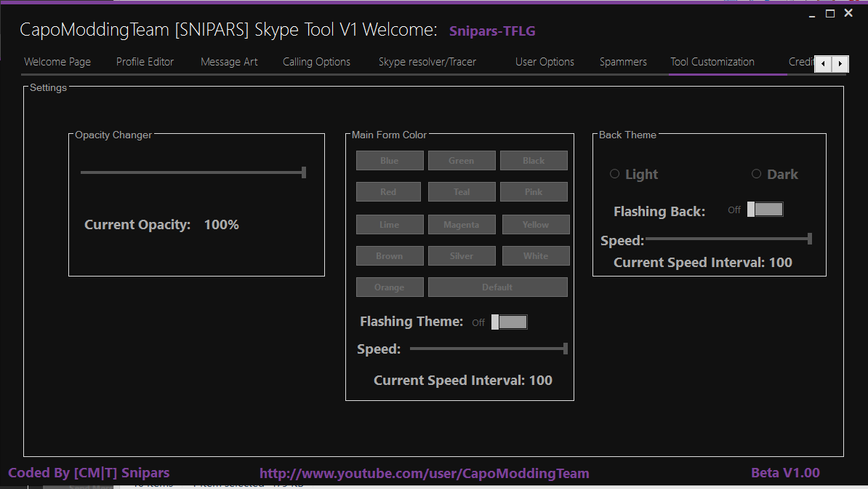
Task: Select the Silver form color button
Action: coord(462,256)
